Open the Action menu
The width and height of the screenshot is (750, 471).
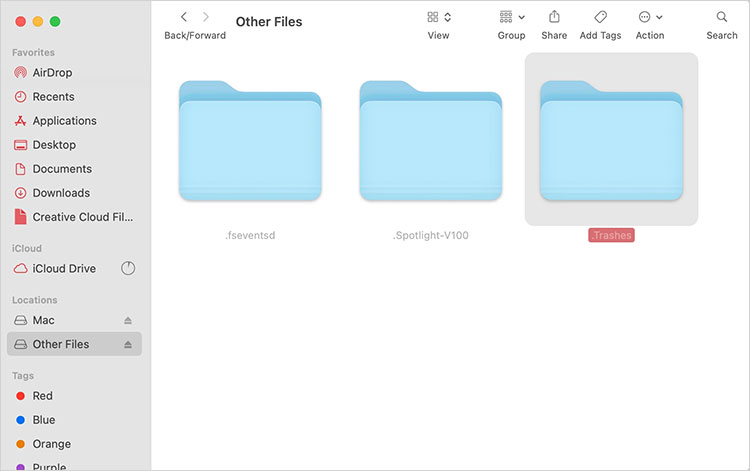pos(650,17)
